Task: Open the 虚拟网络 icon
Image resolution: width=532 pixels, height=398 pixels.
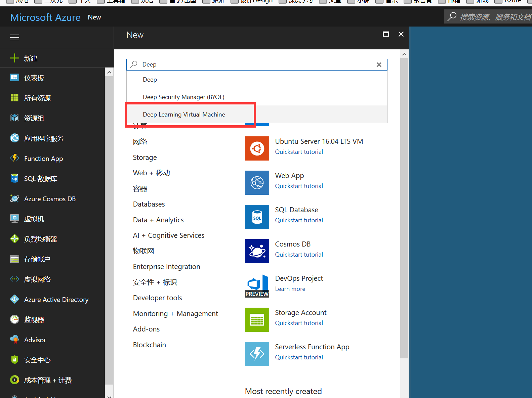Action: 14,279
